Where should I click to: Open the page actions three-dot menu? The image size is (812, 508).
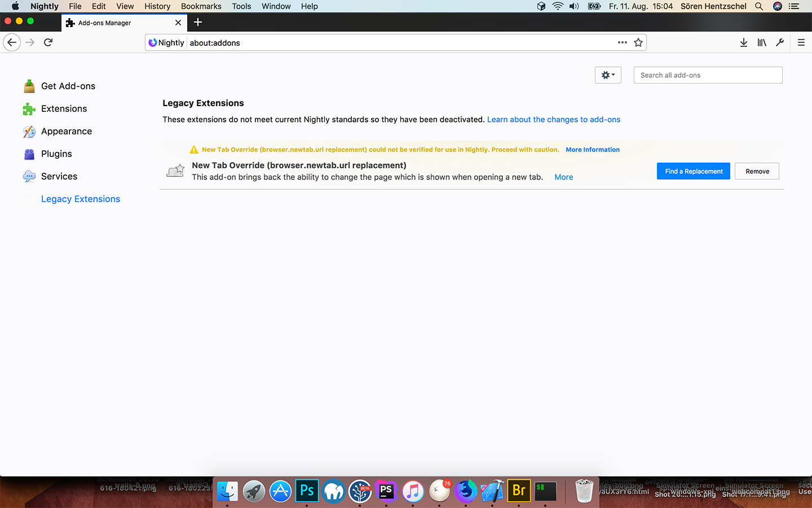pyautogui.click(x=622, y=42)
